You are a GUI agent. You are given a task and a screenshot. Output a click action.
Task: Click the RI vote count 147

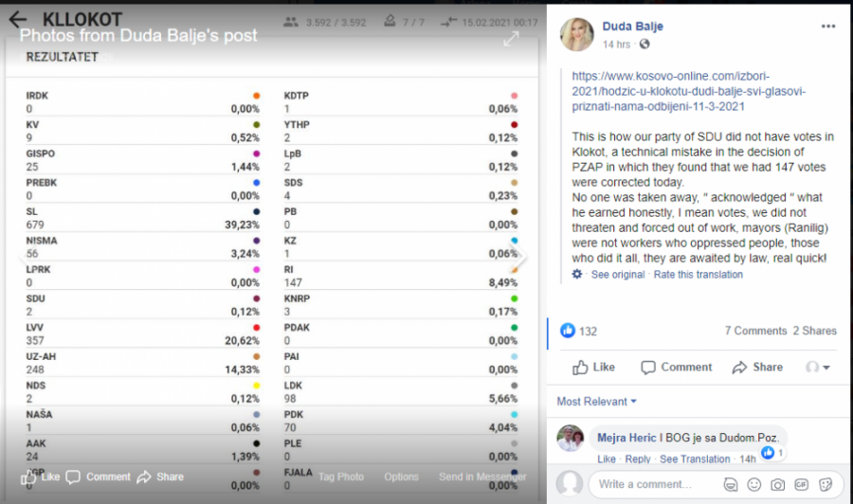(x=293, y=282)
